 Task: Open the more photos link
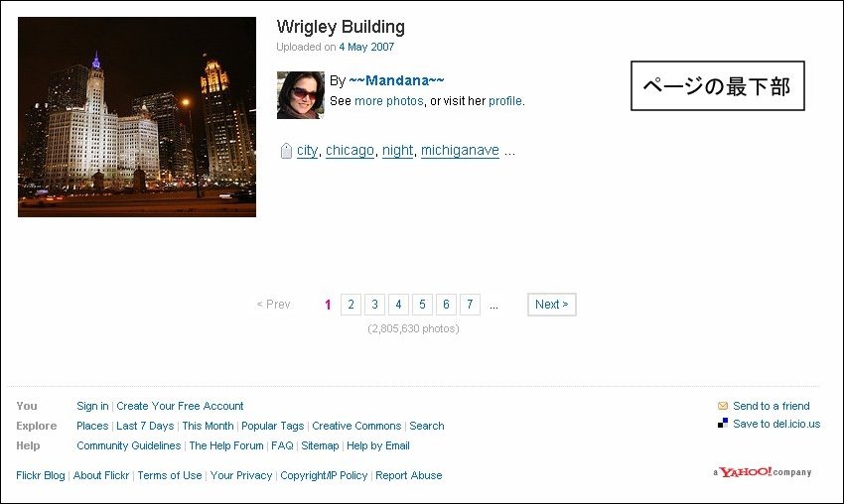pos(389,101)
